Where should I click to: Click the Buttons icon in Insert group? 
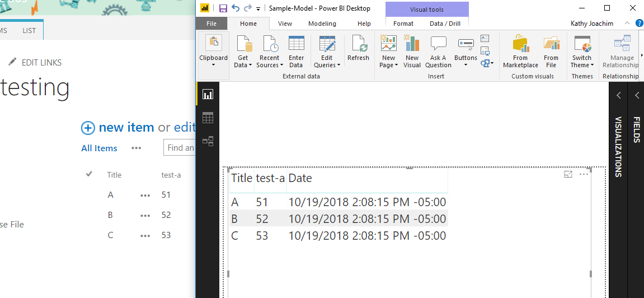466,44
